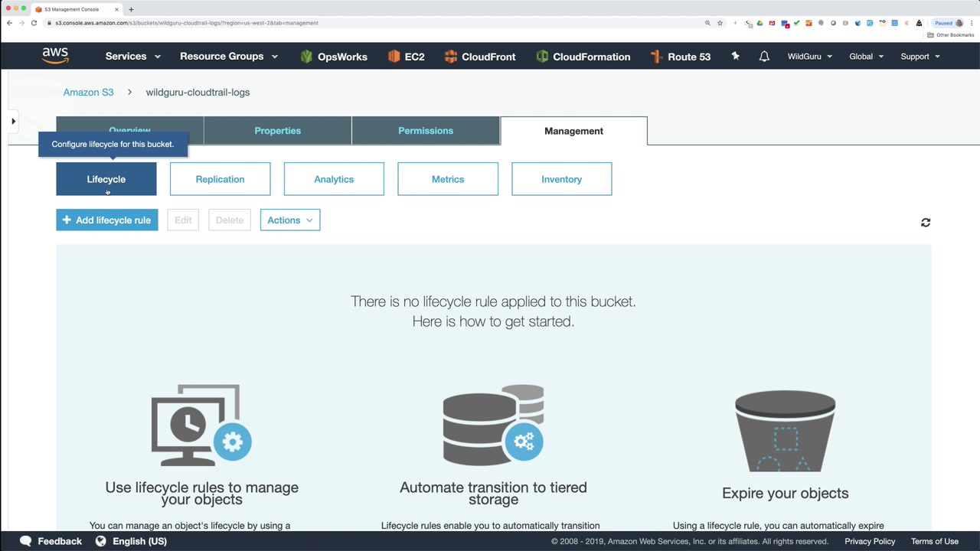Click the globe language icon in the footer
Viewport: 980px width, 551px height.
[100, 541]
